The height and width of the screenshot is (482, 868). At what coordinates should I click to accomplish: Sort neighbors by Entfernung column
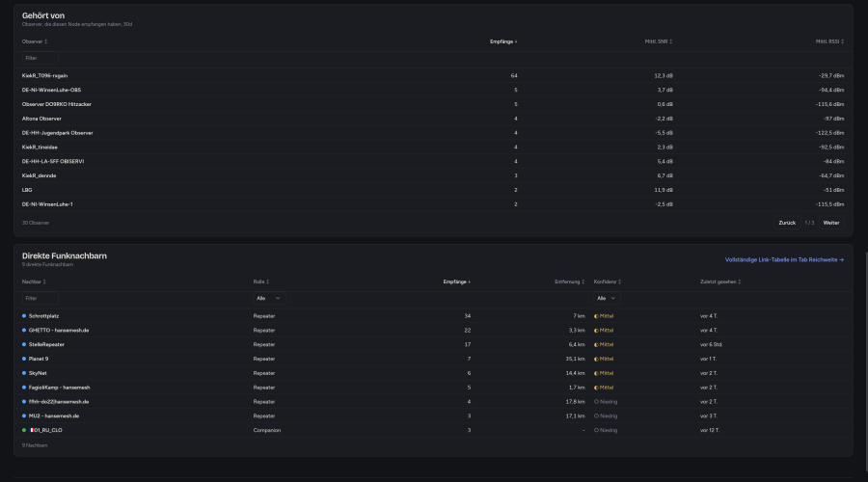pos(569,281)
